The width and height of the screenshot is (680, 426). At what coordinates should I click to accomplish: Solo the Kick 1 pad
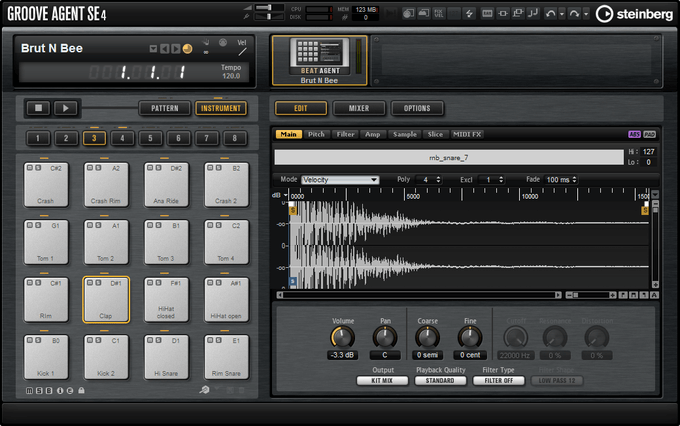[38, 340]
